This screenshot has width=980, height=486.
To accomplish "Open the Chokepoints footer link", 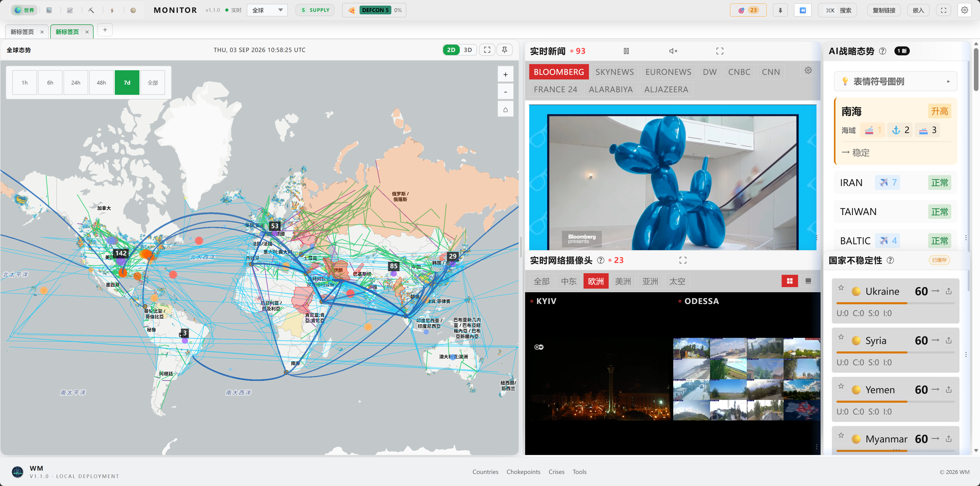I will (523, 472).
